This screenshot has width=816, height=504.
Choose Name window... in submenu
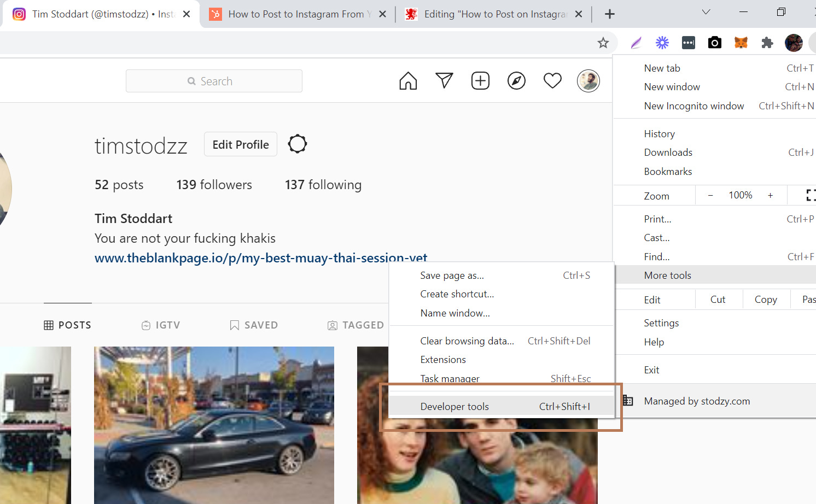(x=502, y=313)
